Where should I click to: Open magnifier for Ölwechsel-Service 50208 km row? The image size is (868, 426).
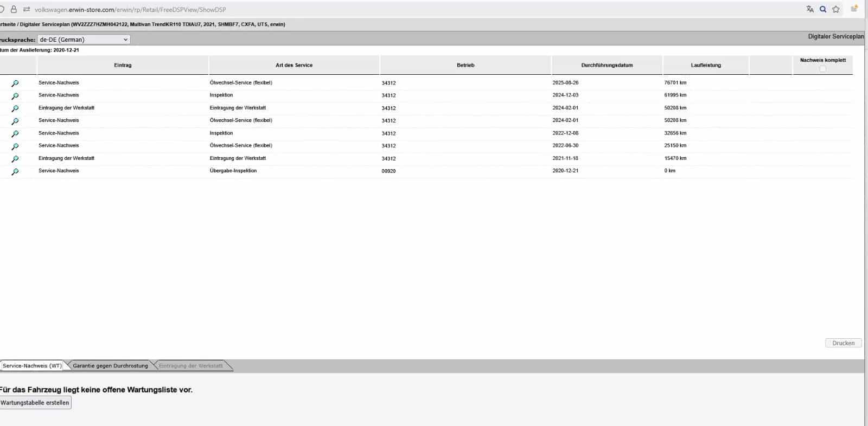click(15, 121)
